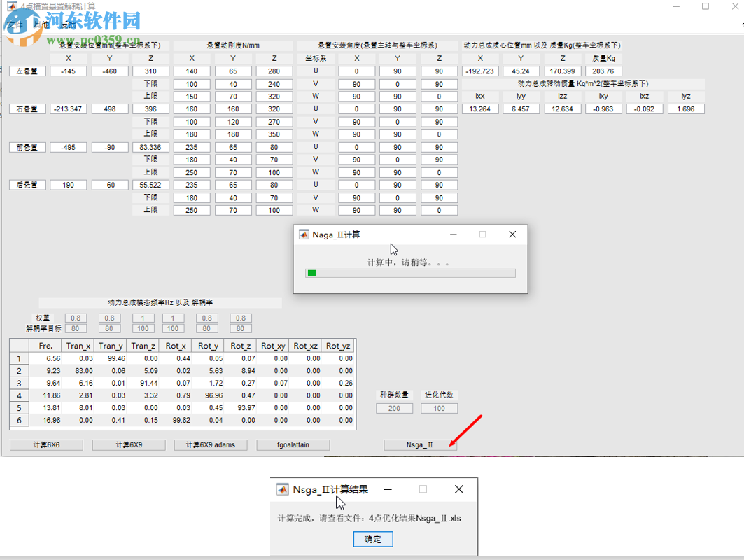Screen dimensions: 744x560
Task: Select the 前悬置 Z position field 83.336
Action: (151, 147)
